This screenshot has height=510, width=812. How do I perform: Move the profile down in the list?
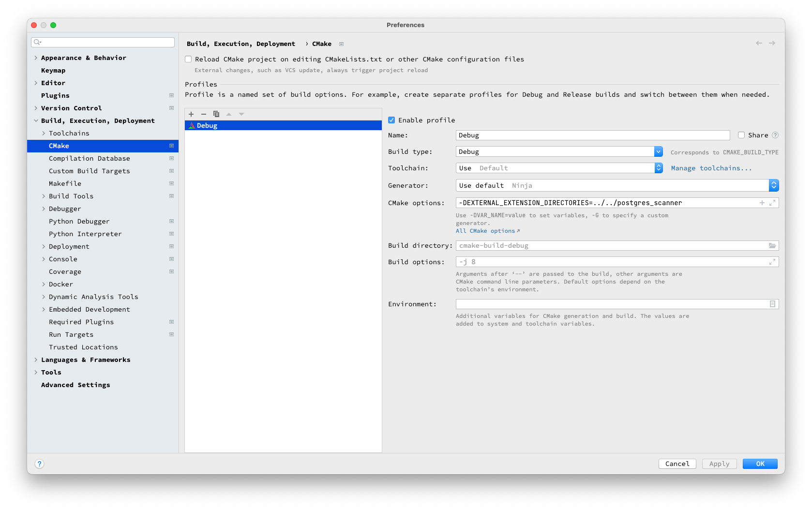pyautogui.click(x=241, y=114)
